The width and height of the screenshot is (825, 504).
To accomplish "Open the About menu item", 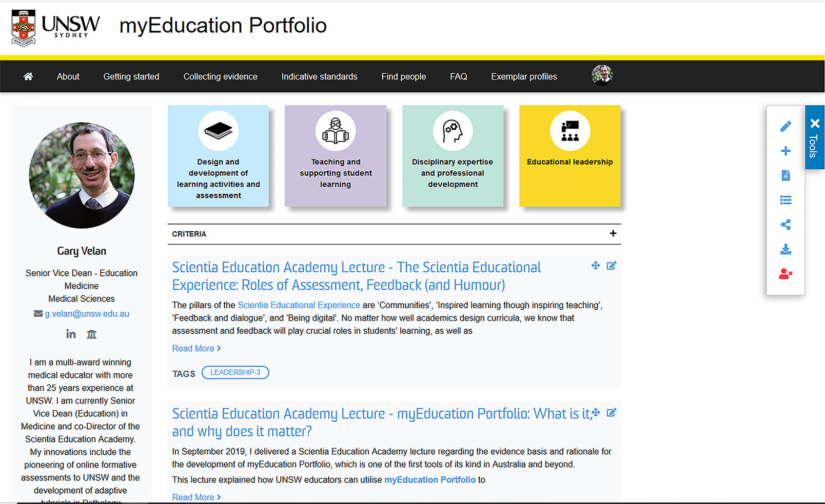I will pos(68,76).
